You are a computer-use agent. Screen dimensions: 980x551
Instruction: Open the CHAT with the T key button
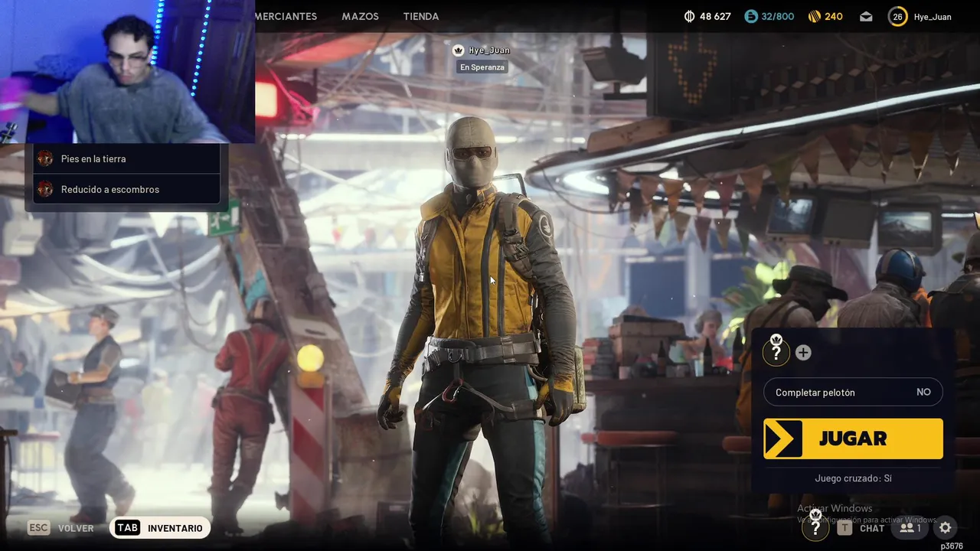[861, 528]
